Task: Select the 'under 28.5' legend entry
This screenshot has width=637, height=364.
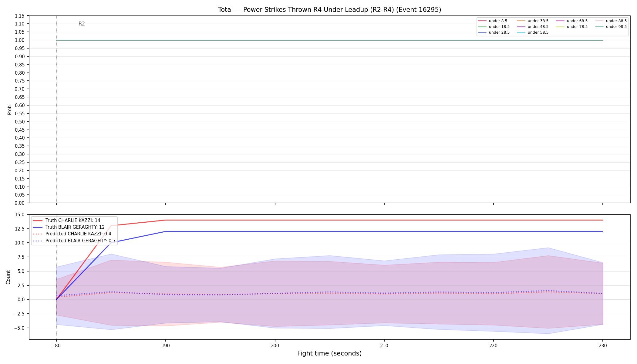Action: (x=494, y=32)
